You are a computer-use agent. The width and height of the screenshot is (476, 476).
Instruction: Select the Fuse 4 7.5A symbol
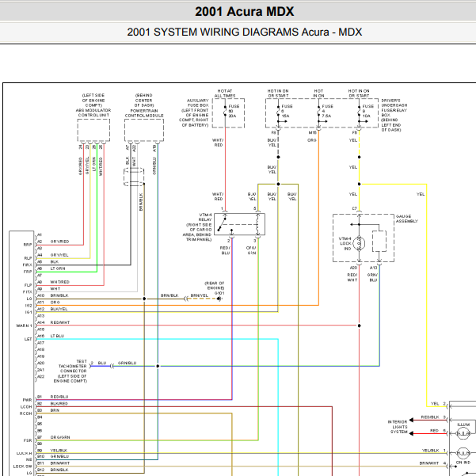(318, 112)
